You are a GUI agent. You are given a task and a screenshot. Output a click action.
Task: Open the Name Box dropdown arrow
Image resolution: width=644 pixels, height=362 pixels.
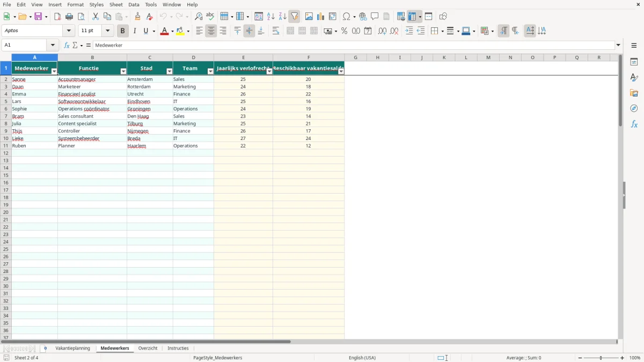(x=52, y=46)
